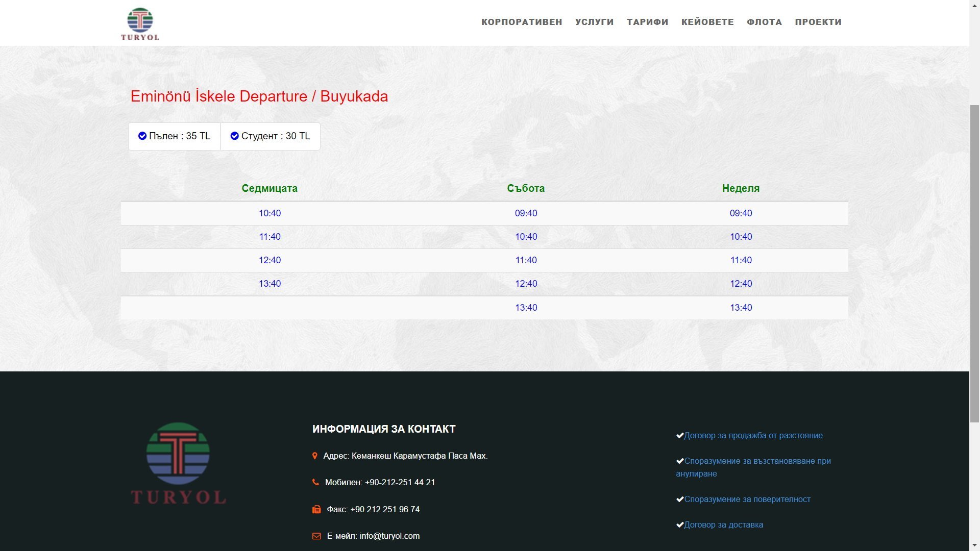This screenshot has height=551, width=980.
Task: Open Договор за продажба от разстояние link
Action: pyautogui.click(x=753, y=435)
